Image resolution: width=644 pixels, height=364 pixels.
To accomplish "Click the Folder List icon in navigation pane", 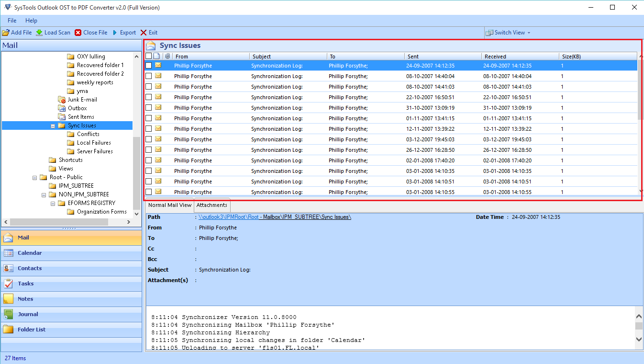I will tap(9, 330).
